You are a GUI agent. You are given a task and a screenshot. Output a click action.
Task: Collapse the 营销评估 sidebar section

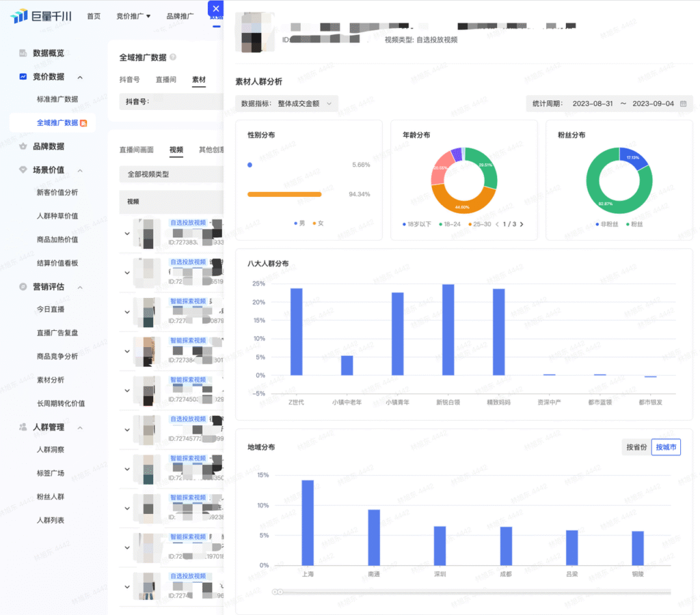(x=80, y=287)
